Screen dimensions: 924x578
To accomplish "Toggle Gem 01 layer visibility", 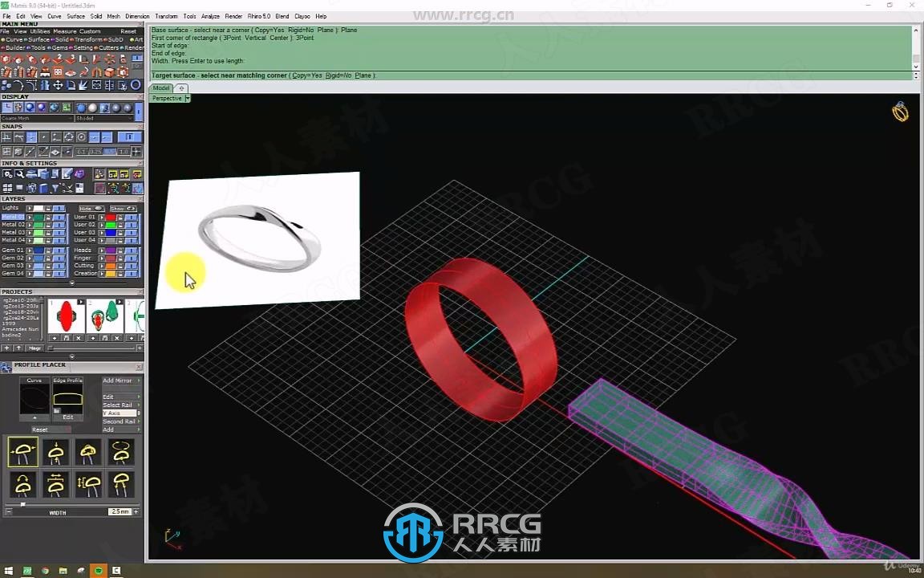I will (x=59, y=250).
